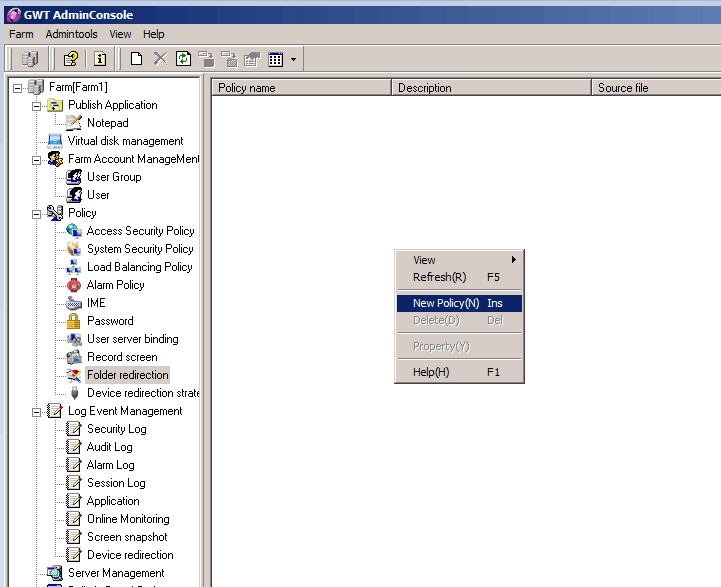
Task: Collapse the Publish Application node
Action: click(36, 105)
